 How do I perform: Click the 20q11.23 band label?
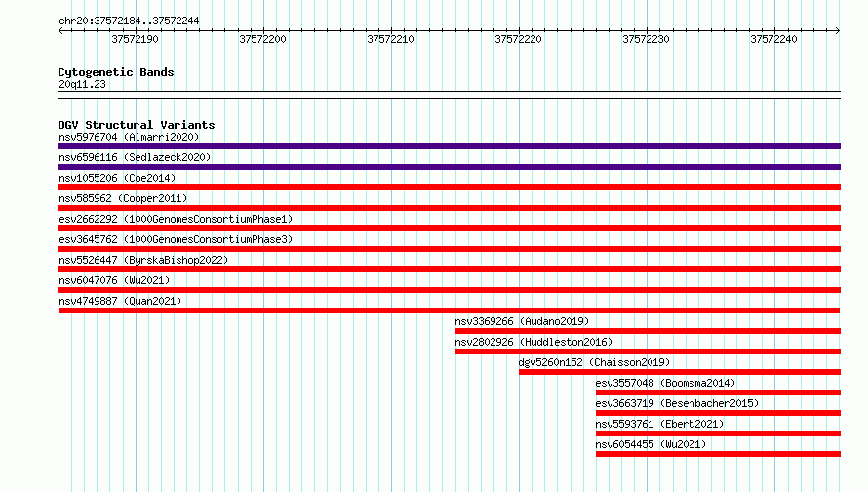pos(82,84)
